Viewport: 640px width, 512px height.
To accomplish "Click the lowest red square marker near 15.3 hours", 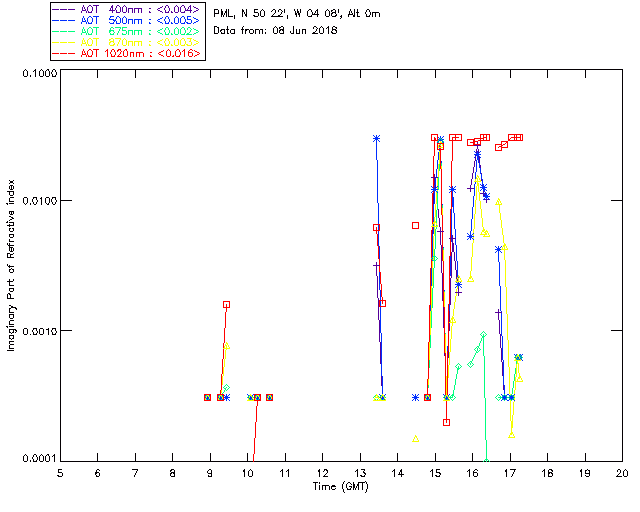I will (446, 423).
